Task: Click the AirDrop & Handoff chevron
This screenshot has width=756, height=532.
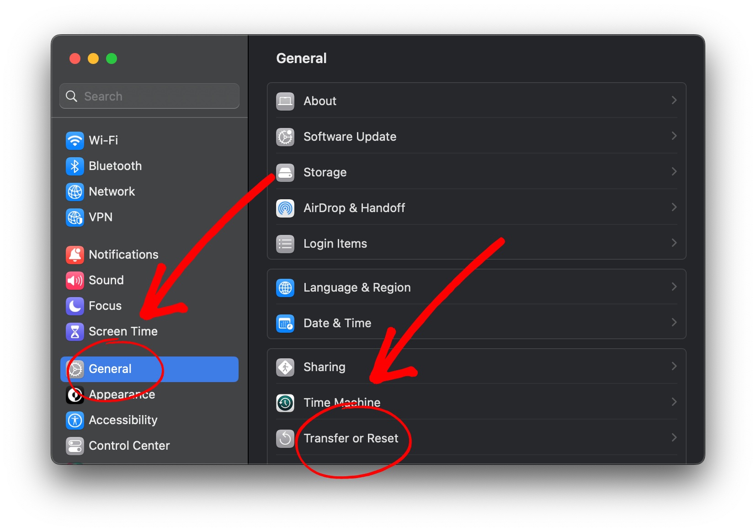Action: click(674, 207)
